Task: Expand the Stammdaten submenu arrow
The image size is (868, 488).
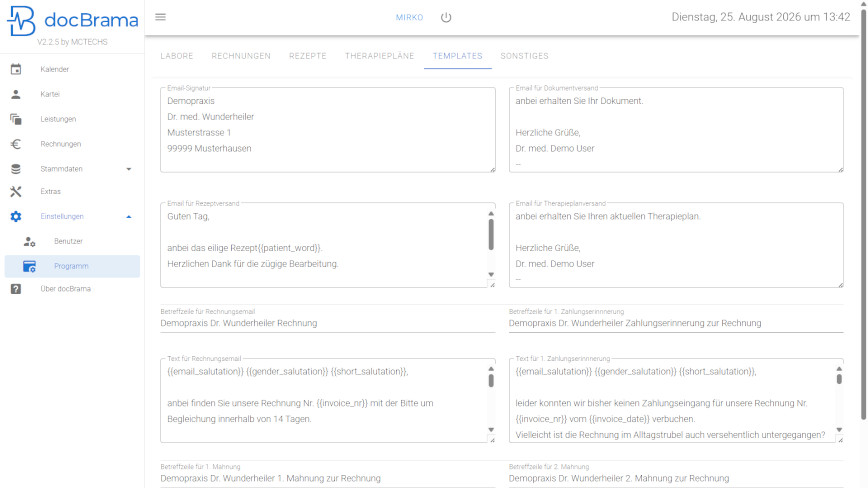Action: (x=129, y=169)
